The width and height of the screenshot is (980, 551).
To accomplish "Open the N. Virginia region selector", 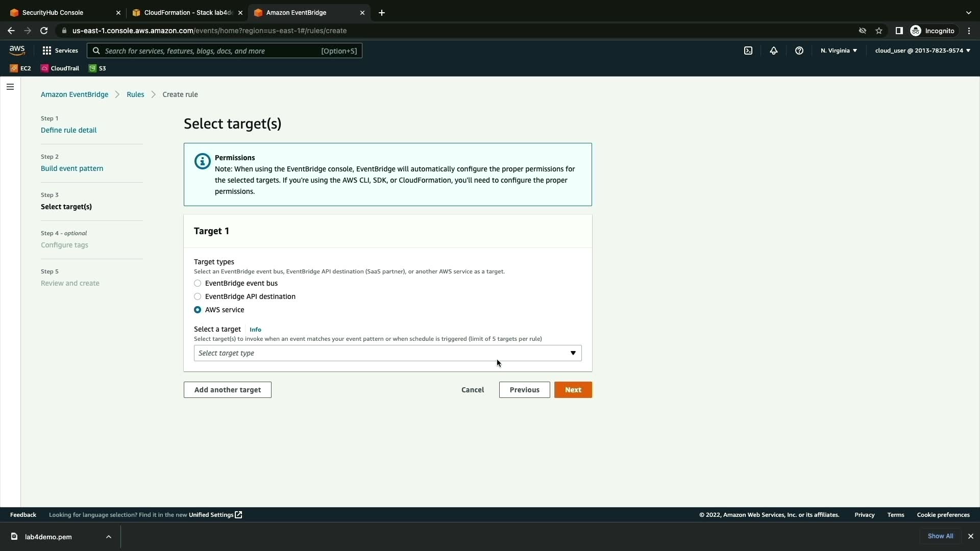I will (838, 51).
